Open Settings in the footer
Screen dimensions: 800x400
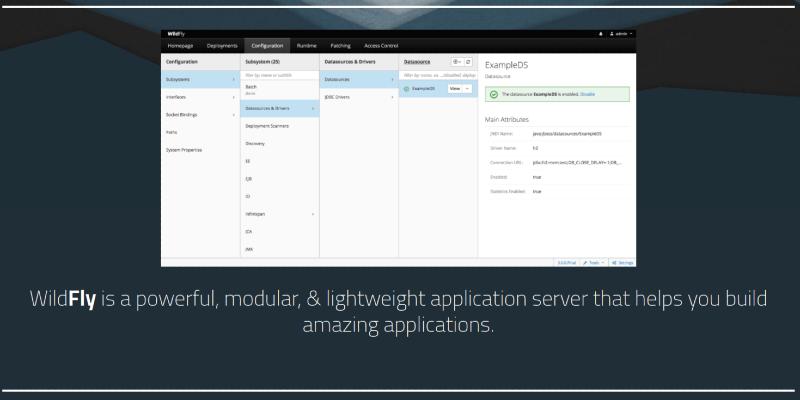pyautogui.click(x=622, y=262)
